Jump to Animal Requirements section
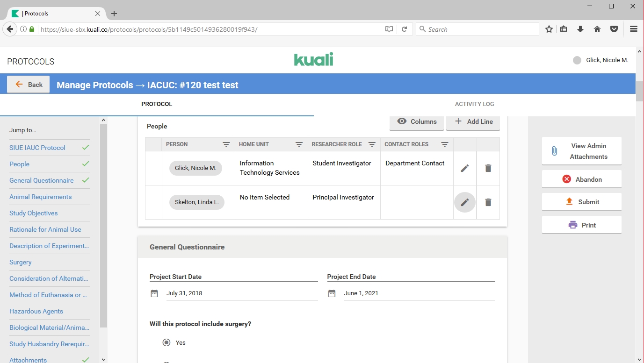 (41, 197)
